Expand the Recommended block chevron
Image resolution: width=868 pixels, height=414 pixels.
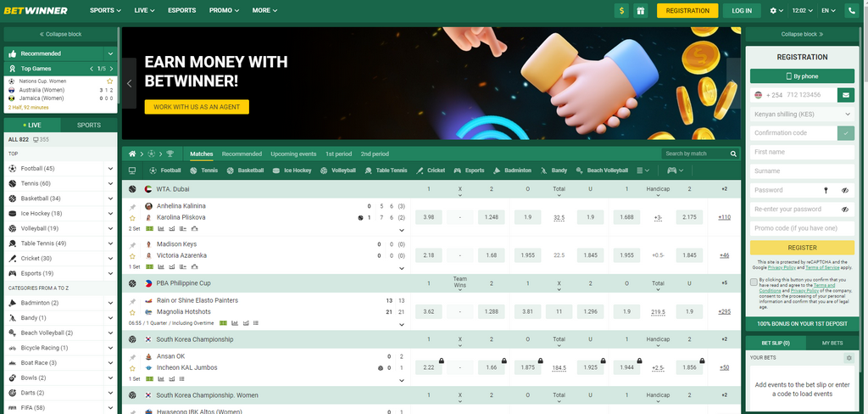(111, 53)
